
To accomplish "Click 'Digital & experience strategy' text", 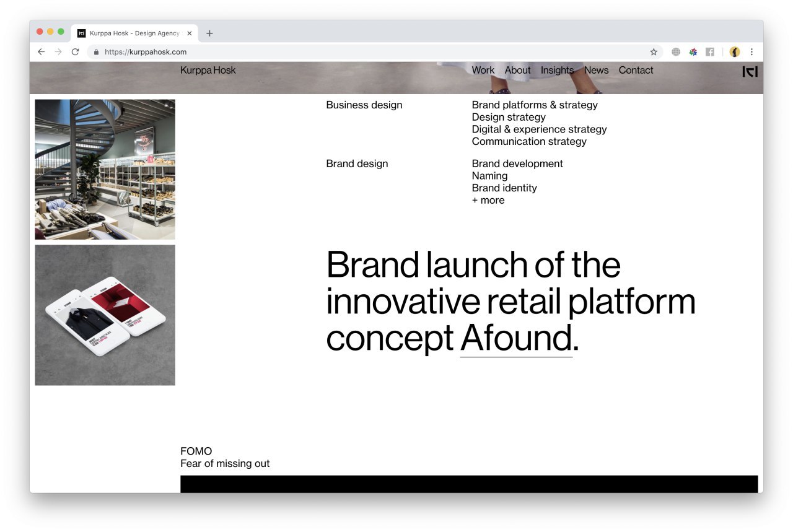I will [539, 129].
